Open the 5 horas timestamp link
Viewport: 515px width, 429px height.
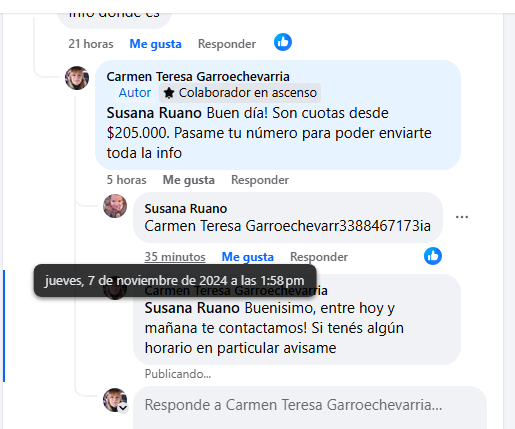point(126,180)
